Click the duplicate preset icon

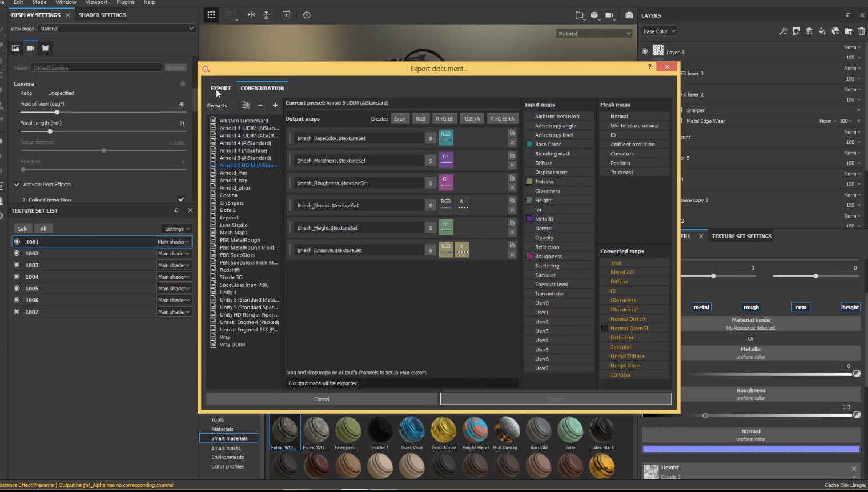pos(245,105)
